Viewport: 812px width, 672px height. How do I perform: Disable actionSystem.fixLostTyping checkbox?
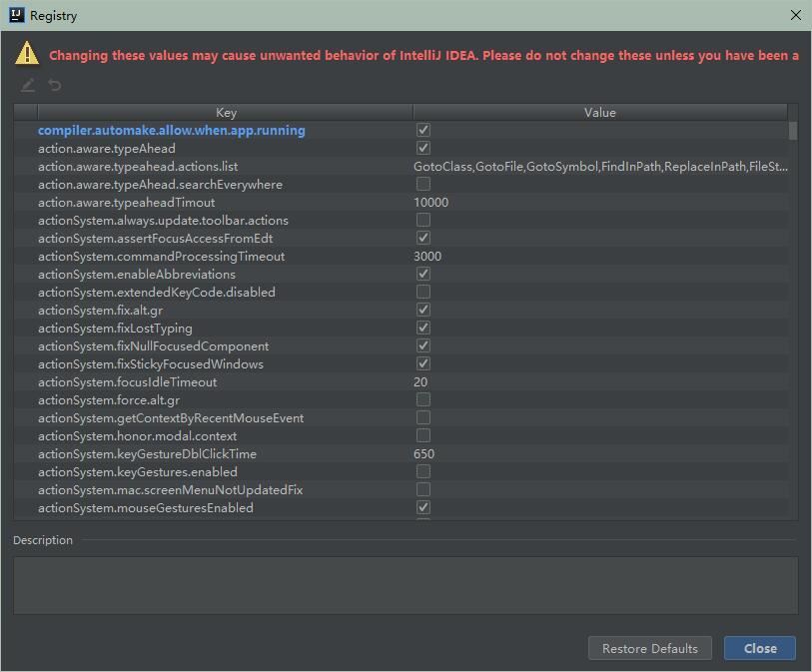[422, 328]
